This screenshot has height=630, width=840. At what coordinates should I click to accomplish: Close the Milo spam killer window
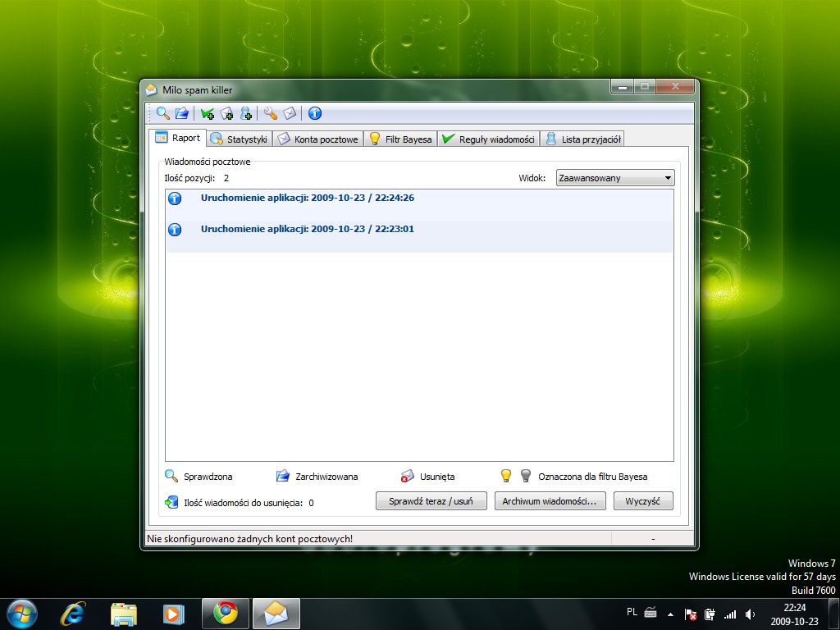click(x=675, y=86)
